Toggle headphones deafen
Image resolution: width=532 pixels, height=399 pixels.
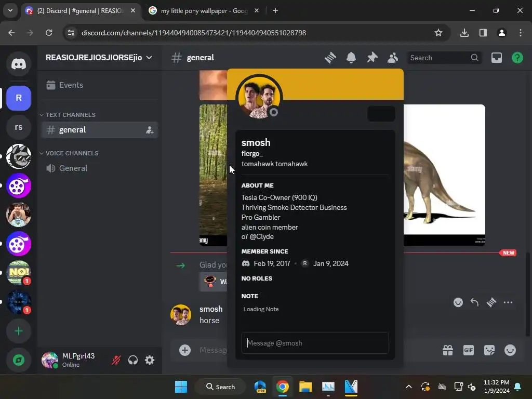coord(133,360)
